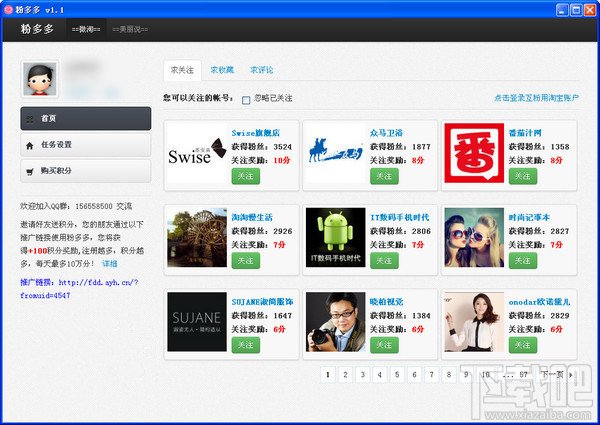The image size is (600, 425).
Task: Toggle the 忽略已关注 checkbox
Action: [x=246, y=100]
